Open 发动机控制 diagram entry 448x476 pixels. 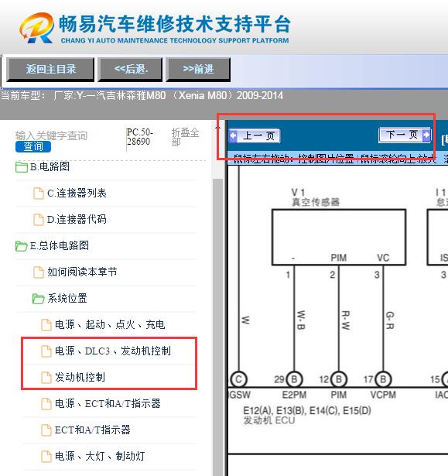(80, 378)
